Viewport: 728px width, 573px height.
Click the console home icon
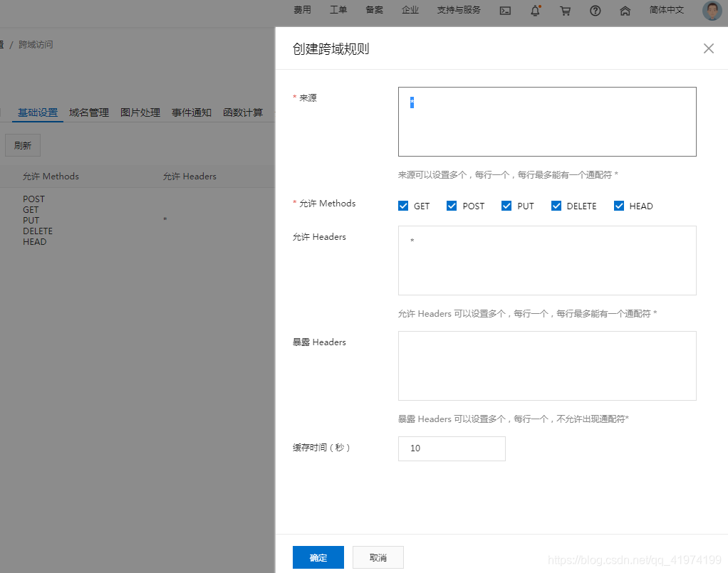[x=625, y=11]
